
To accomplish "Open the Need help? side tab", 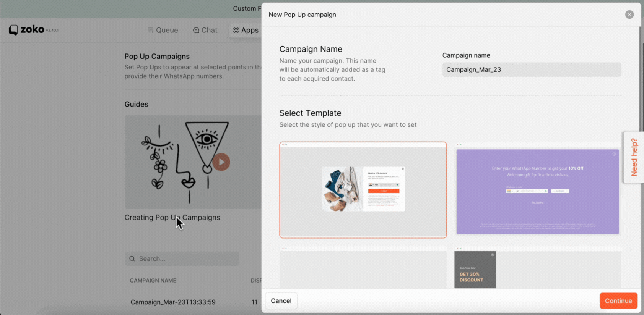I will [634, 157].
